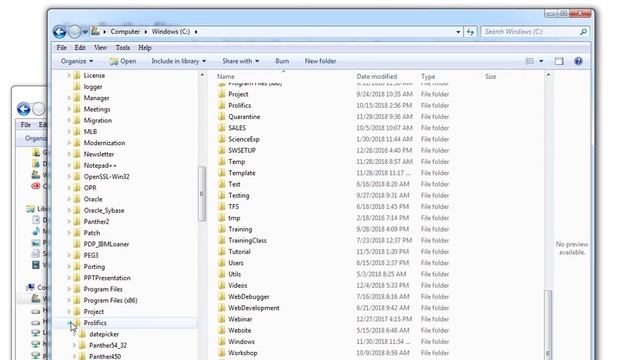The height and width of the screenshot is (360, 640).
Task: Select the Windows folder name in list
Action: point(241,342)
